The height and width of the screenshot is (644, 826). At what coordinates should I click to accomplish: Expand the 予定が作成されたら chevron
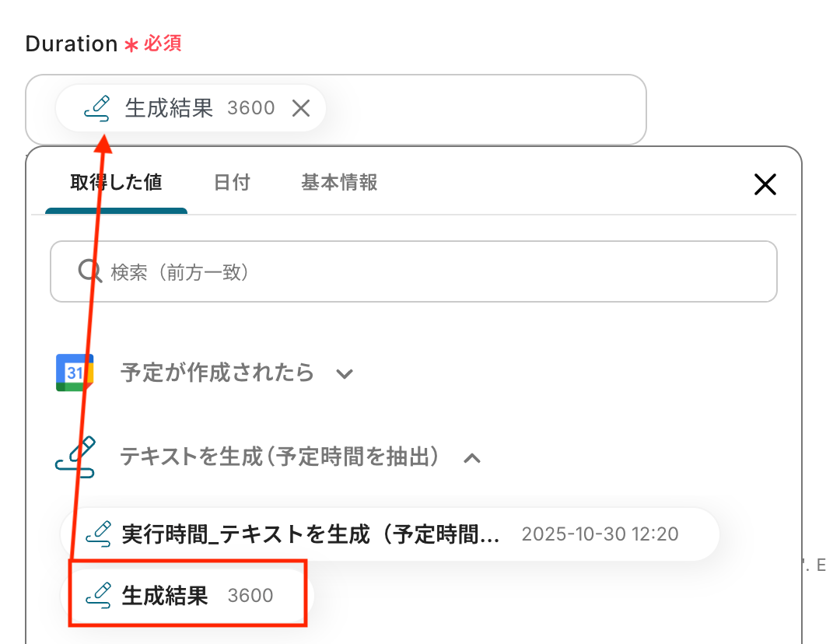coord(345,374)
